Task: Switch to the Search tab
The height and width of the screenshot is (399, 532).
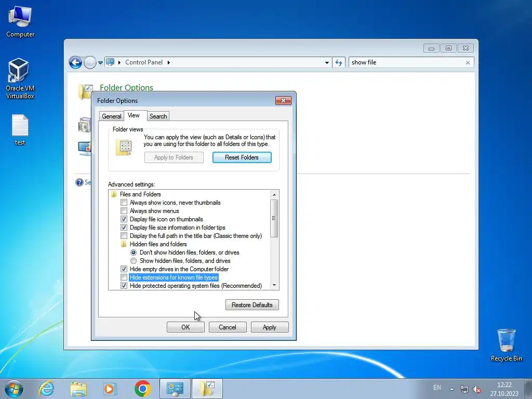Action: 158,116
